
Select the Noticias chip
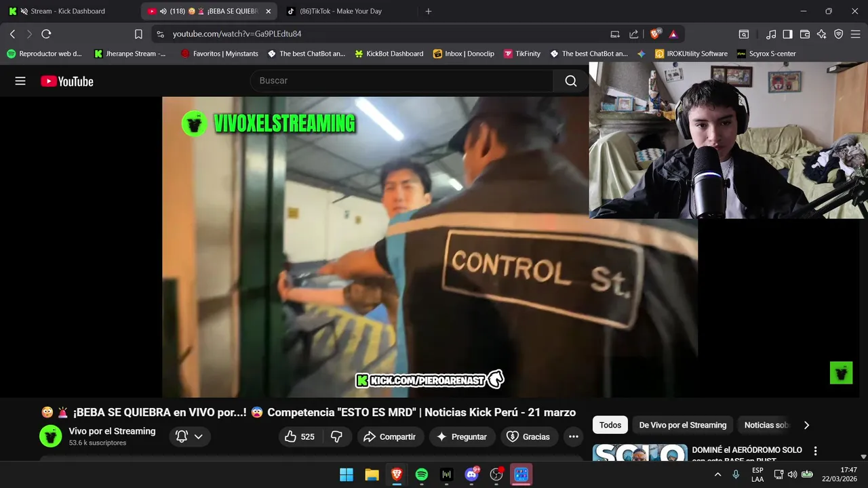click(764, 425)
